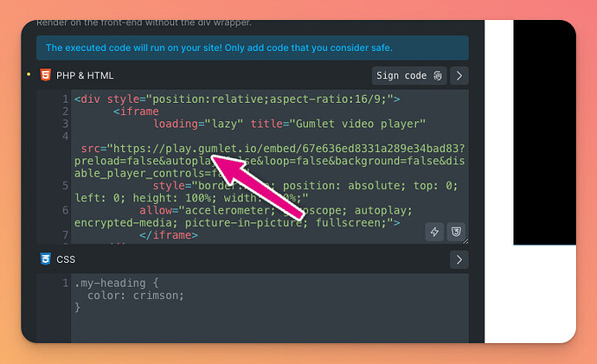Click the closing '</iframe>' tag line

pos(169,235)
